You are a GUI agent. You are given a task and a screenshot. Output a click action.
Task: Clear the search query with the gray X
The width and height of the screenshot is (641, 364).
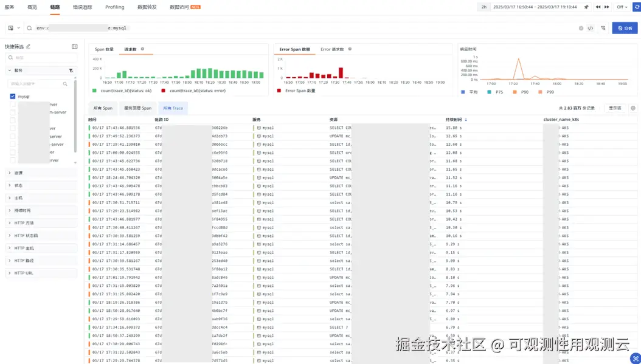click(581, 28)
